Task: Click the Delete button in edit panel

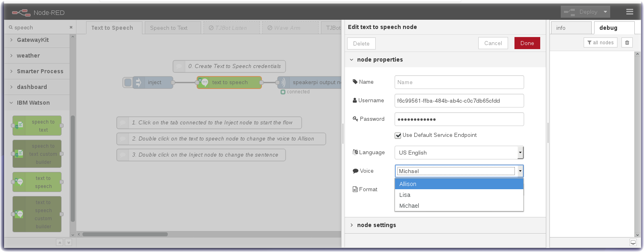Action: click(x=361, y=43)
